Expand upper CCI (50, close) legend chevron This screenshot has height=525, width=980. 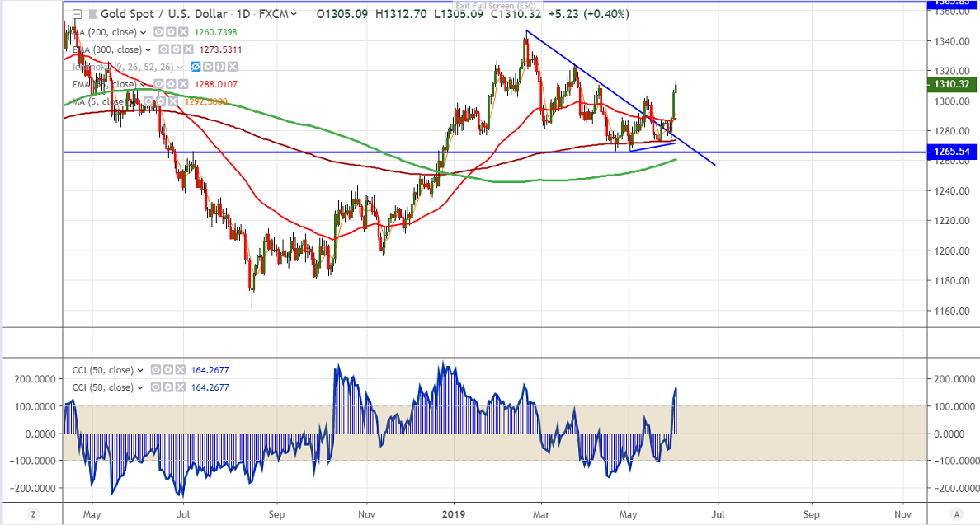point(140,371)
